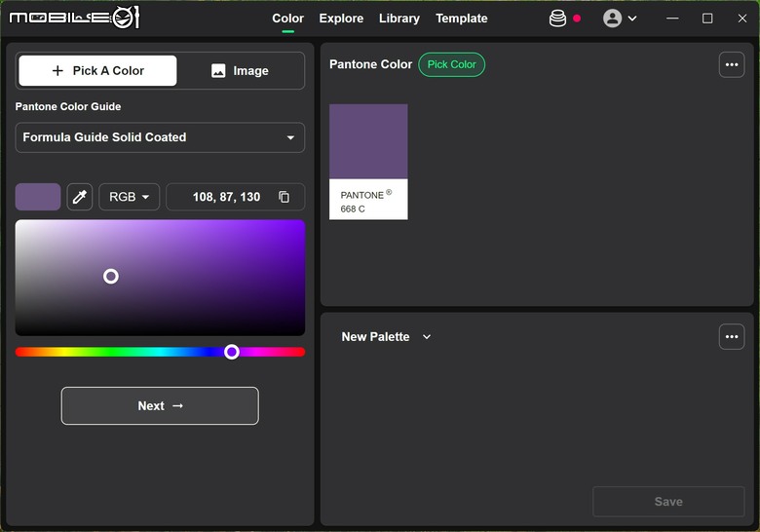
Task: Close the application window
Action: [742, 19]
